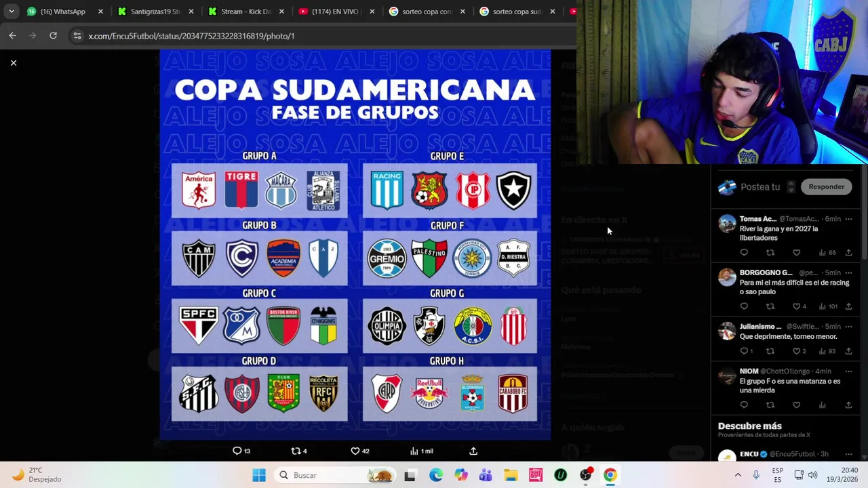Image resolution: width=868 pixels, height=488 pixels.
Task: Open File Explorer from taskbar
Action: 511,475
